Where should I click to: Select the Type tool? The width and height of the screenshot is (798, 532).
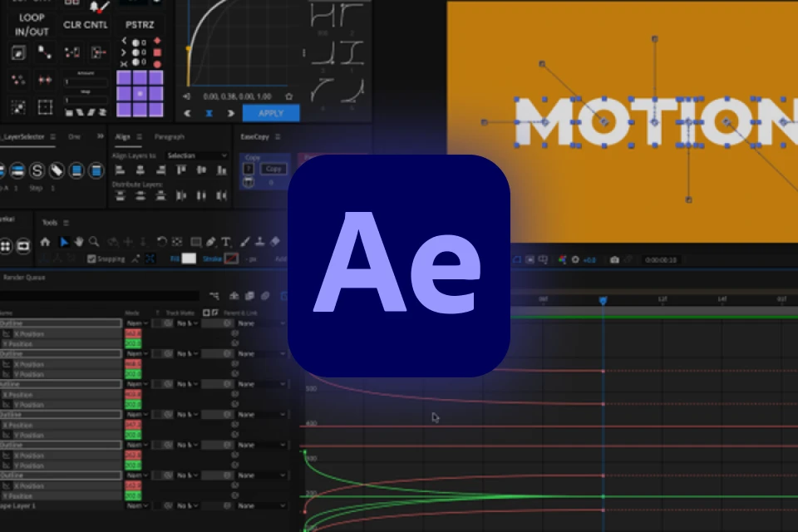click(226, 242)
